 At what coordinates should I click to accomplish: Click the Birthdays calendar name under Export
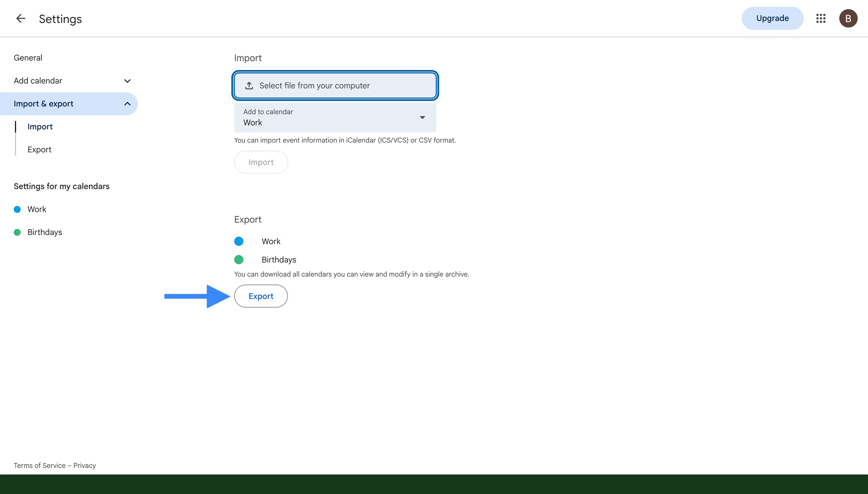coord(279,260)
